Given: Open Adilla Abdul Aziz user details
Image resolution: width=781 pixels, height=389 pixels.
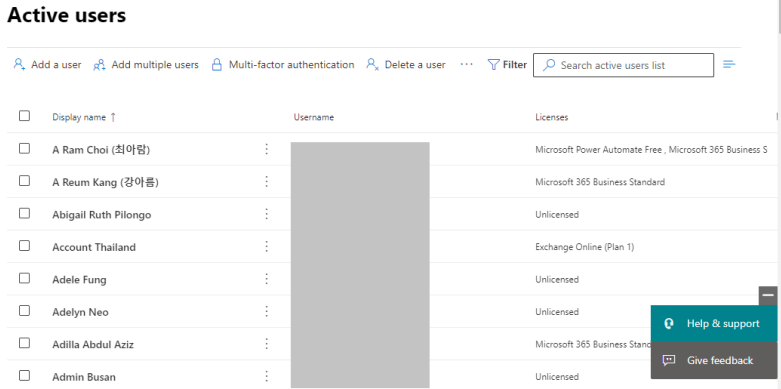Looking at the screenshot, I should coord(93,344).
